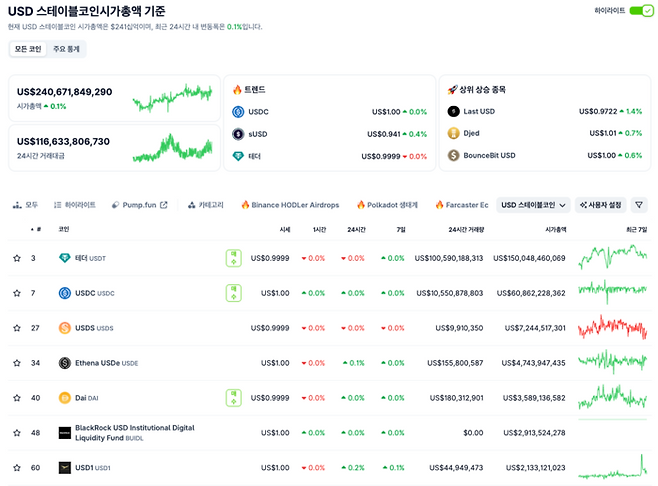Click the Ethena USDe coin icon
Screen dimensions: 658x486
pyautogui.click(x=65, y=363)
